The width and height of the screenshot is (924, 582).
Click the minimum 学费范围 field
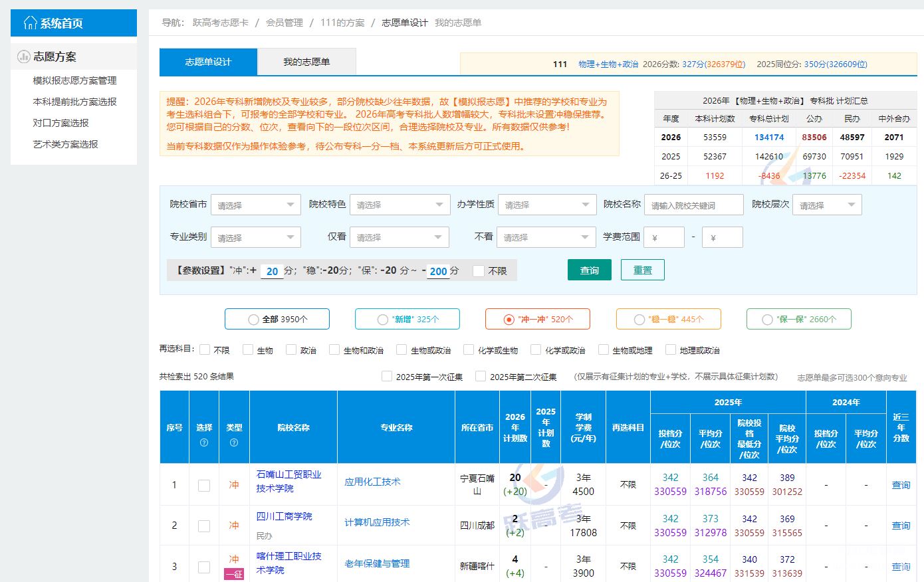click(664, 237)
